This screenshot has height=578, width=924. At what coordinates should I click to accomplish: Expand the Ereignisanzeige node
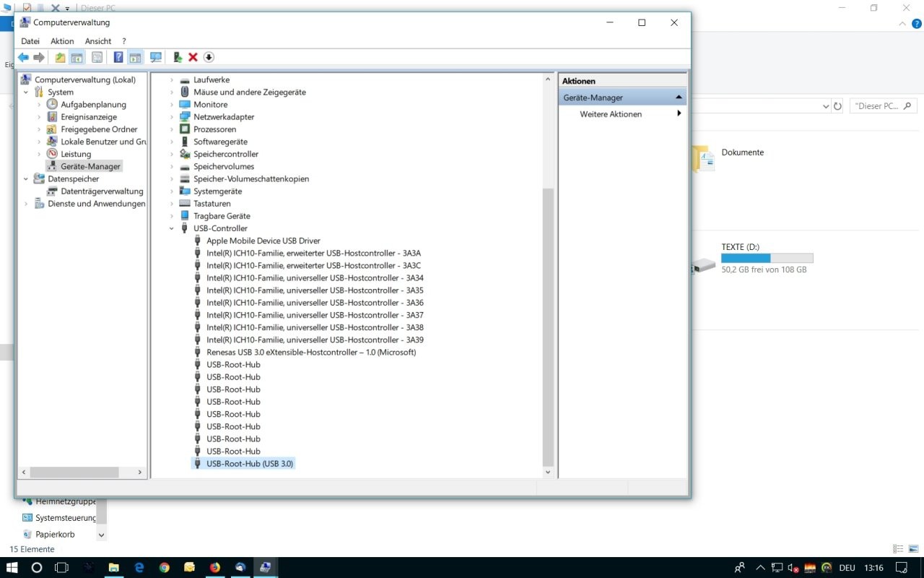click(x=39, y=117)
